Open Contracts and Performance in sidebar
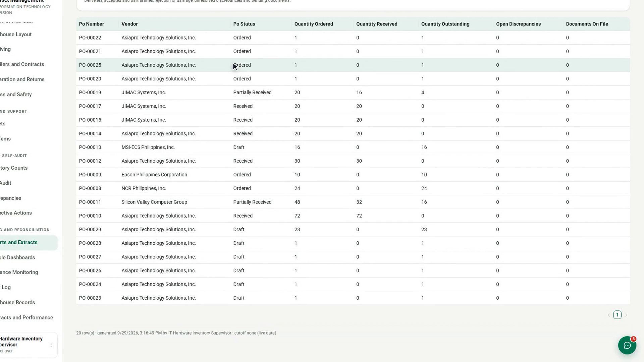 (26, 317)
